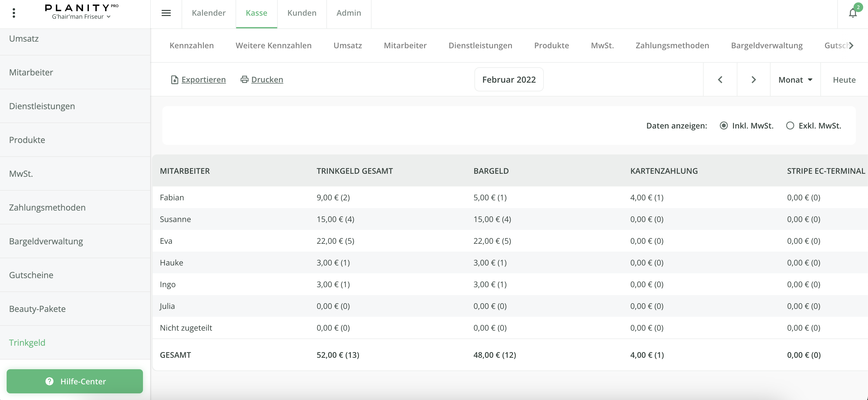Go to previous month arrow
The image size is (868, 400).
tap(720, 80)
